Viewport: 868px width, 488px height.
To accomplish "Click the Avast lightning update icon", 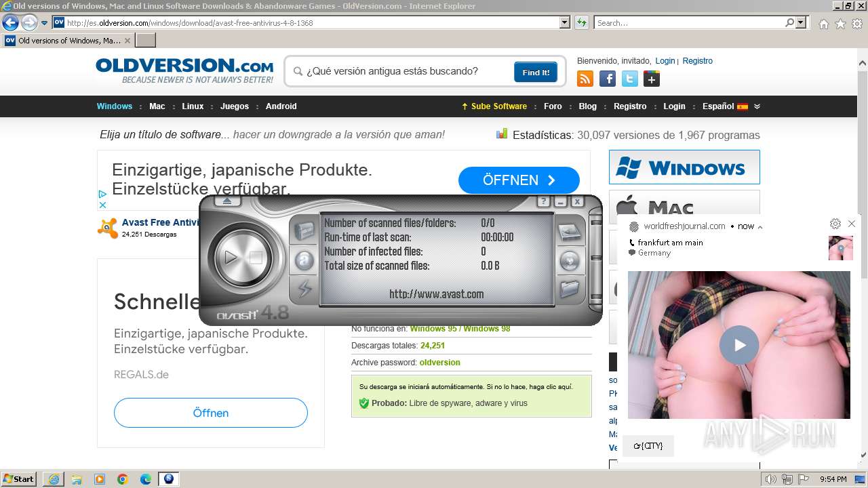I will [x=304, y=289].
